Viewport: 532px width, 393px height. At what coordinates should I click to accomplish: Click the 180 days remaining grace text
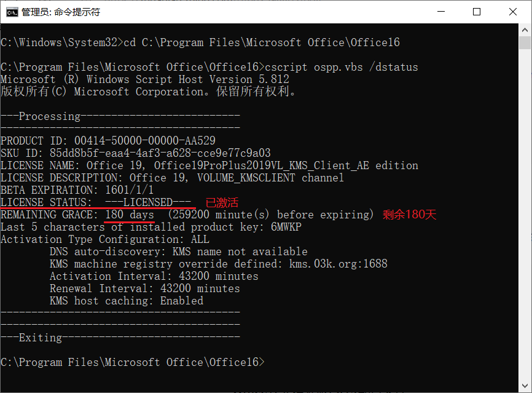(129, 215)
